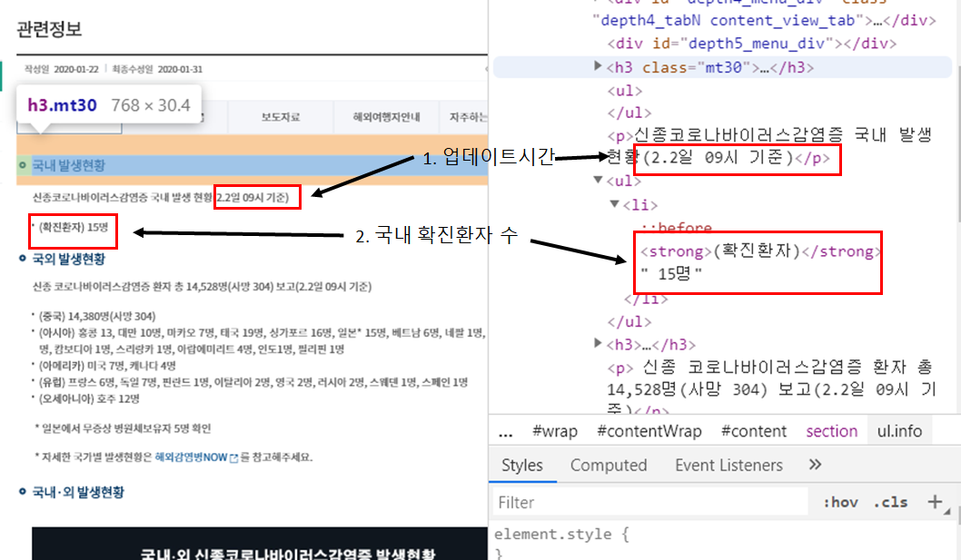Click the 국내·외 발생현황 heading

tap(78, 492)
